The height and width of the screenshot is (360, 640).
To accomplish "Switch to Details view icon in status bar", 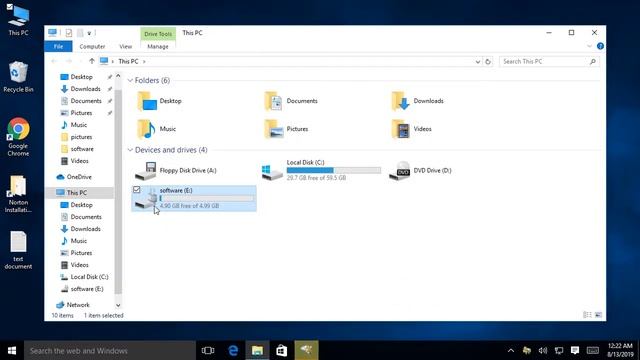I will pos(587,315).
